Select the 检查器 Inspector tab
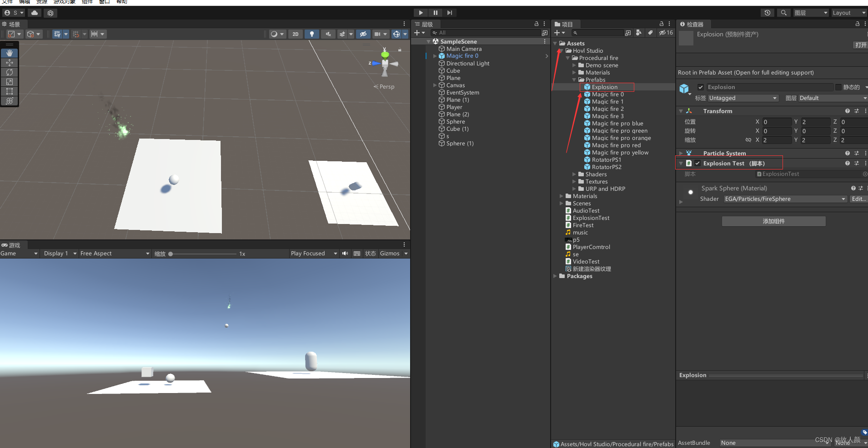Screen dimensions: 868x448 692,24
